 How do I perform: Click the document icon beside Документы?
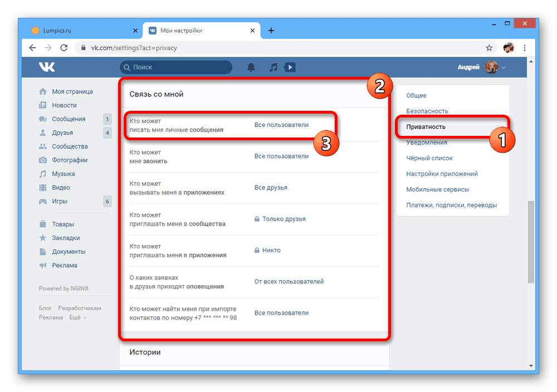click(x=43, y=252)
